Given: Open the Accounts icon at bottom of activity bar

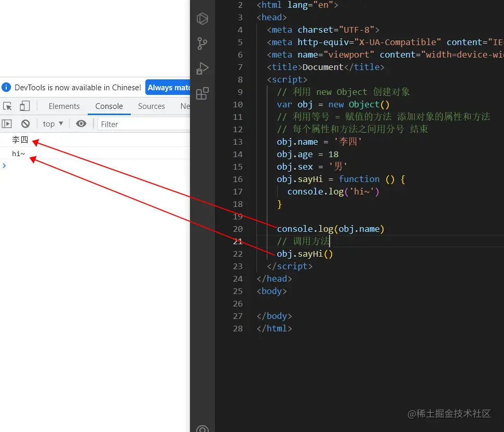Looking at the screenshot, I should (202, 428).
